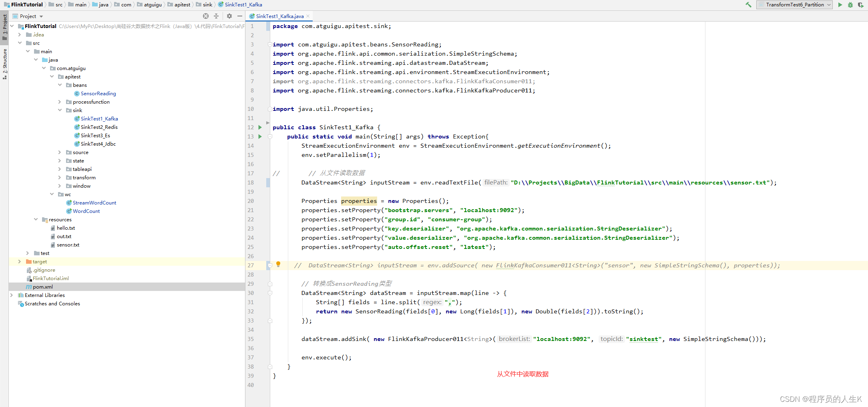868x407 pixels.
Task: Click the locate-in-project crosshair icon
Action: click(206, 16)
